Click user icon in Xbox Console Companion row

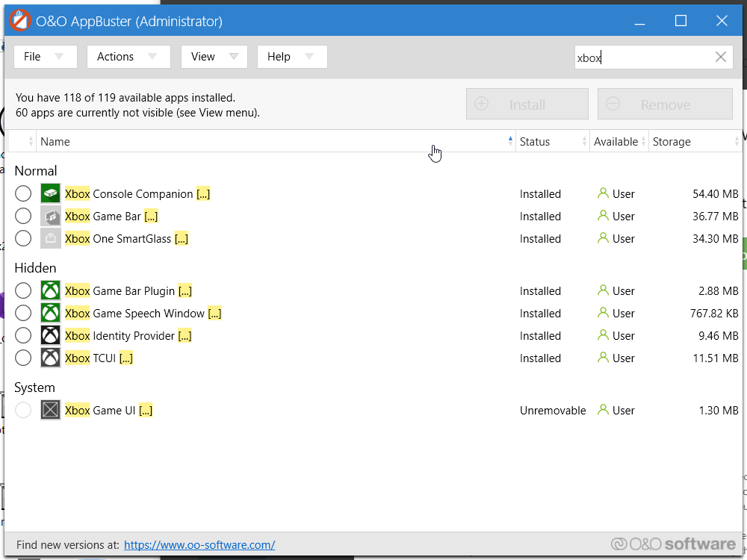(603, 193)
